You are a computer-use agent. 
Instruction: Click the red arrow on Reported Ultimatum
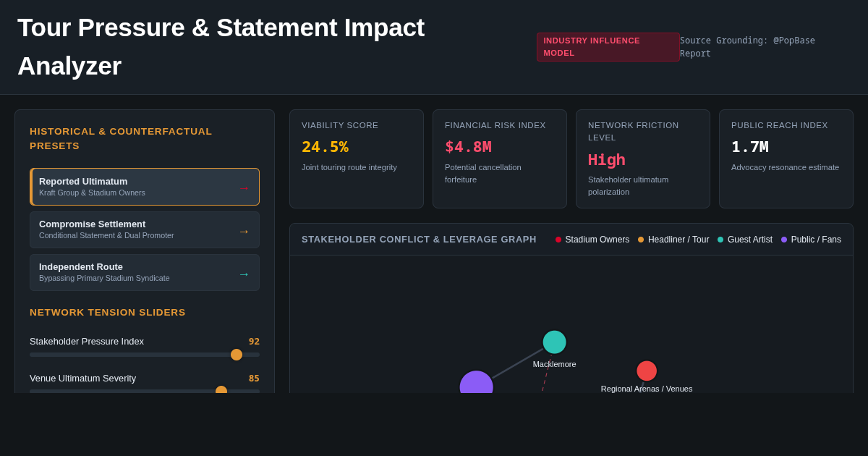click(x=244, y=188)
